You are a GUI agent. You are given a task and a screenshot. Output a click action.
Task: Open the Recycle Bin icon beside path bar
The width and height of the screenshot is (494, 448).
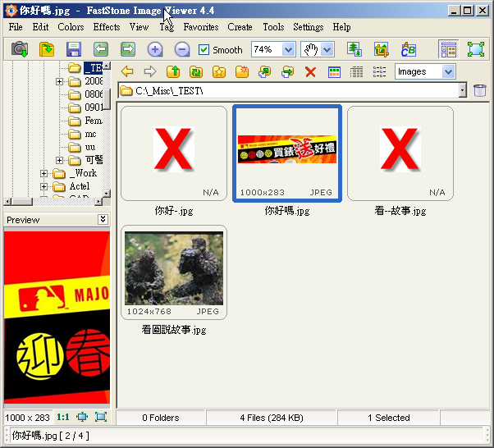(480, 90)
